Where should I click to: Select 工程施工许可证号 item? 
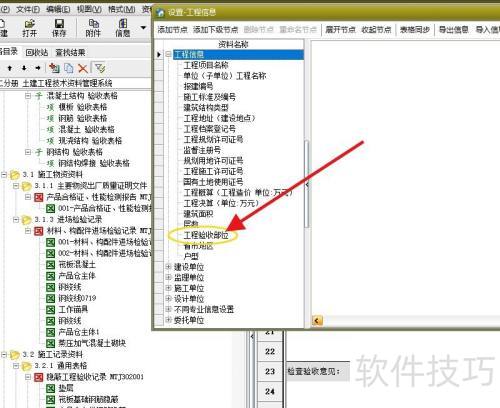213,171
